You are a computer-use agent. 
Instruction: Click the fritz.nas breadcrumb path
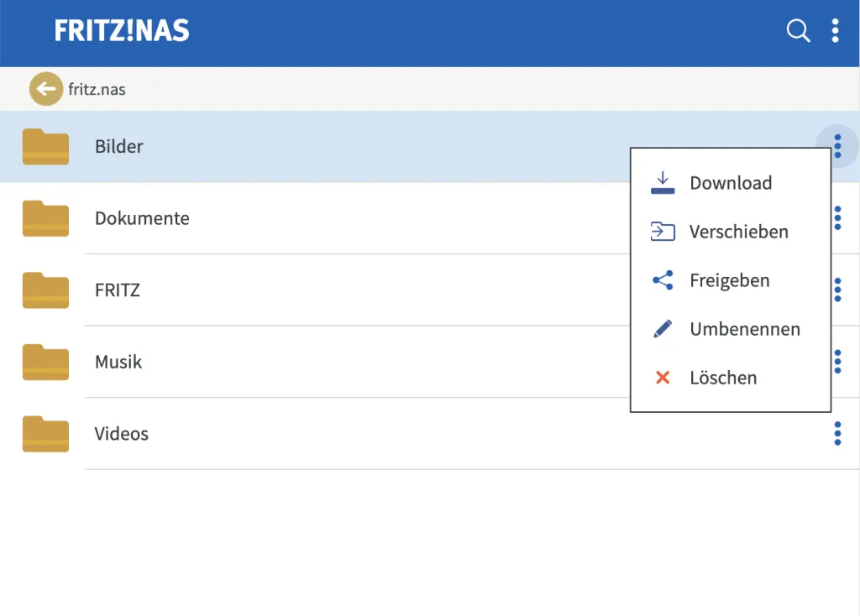97,89
